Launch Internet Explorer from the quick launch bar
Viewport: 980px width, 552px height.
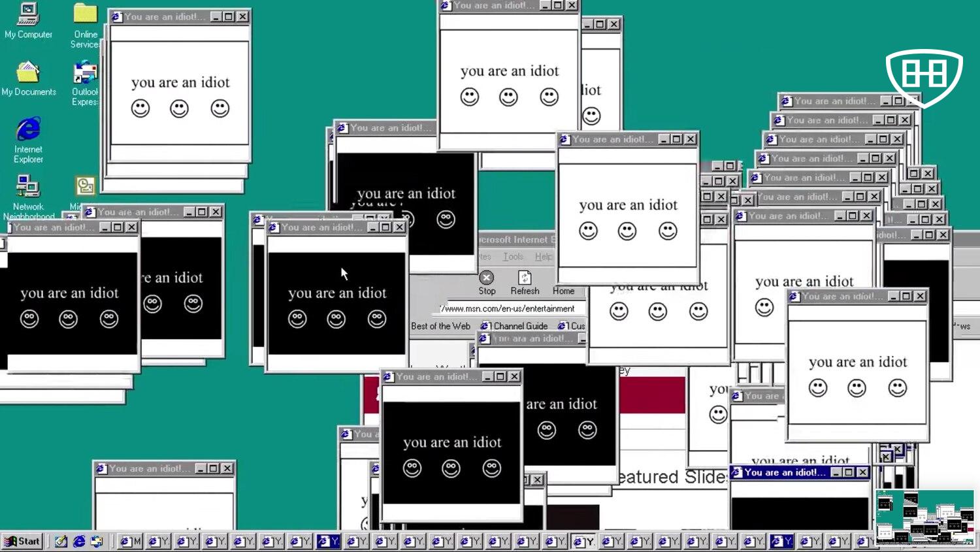click(79, 542)
